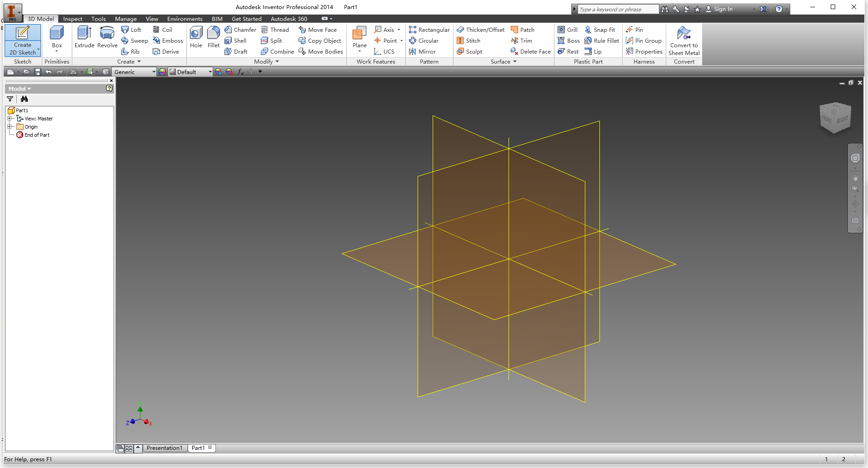Open the Plane dropdown arrow
Image resolution: width=868 pixels, height=468 pixels.
coord(359,51)
